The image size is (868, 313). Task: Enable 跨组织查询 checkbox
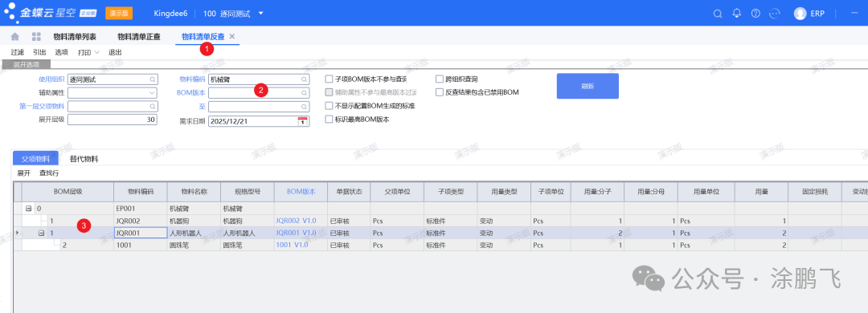440,79
